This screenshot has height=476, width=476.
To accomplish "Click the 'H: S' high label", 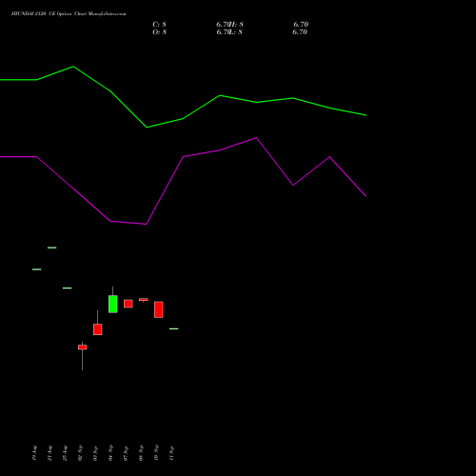I will tap(236, 25).
